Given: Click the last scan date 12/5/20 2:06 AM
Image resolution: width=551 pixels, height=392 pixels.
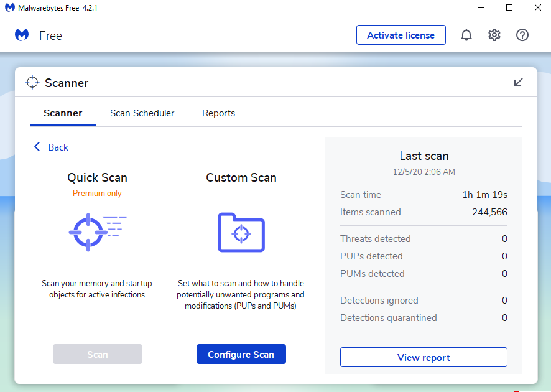Looking at the screenshot, I should point(424,172).
